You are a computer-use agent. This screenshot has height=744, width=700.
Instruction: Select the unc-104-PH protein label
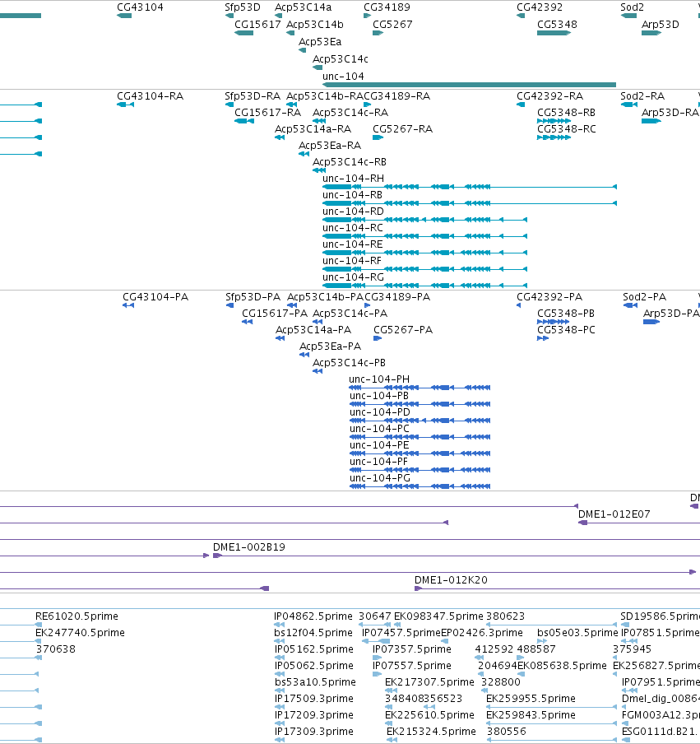(x=379, y=379)
